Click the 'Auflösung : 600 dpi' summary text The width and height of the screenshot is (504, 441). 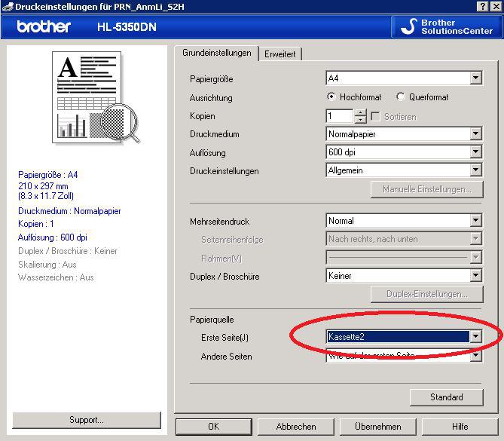pyautogui.click(x=53, y=237)
